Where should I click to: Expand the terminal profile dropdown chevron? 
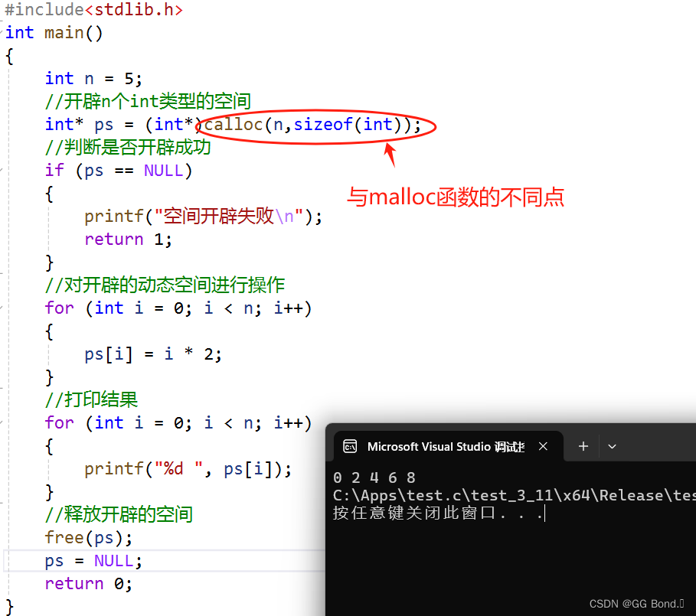click(x=612, y=447)
